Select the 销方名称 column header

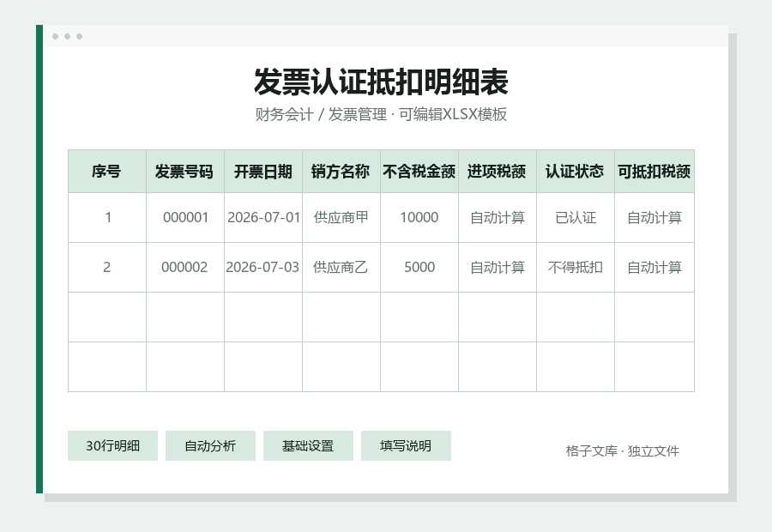click(x=341, y=172)
